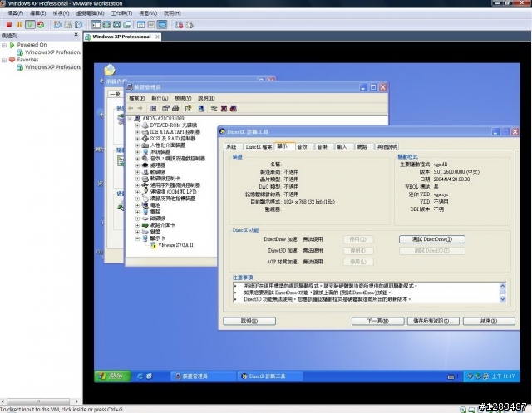532x413 pixels.
Task: Expand the 處理器 node
Action: pyautogui.click(x=137, y=165)
